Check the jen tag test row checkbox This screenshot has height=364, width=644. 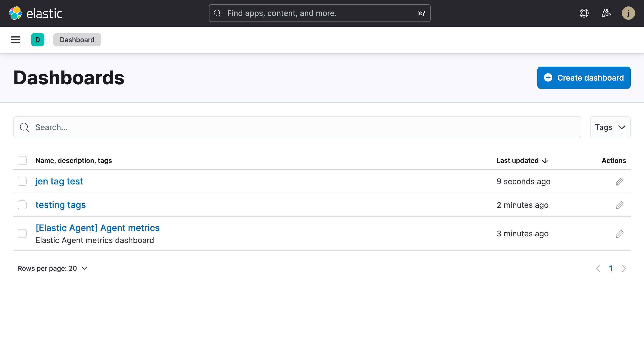(22, 181)
